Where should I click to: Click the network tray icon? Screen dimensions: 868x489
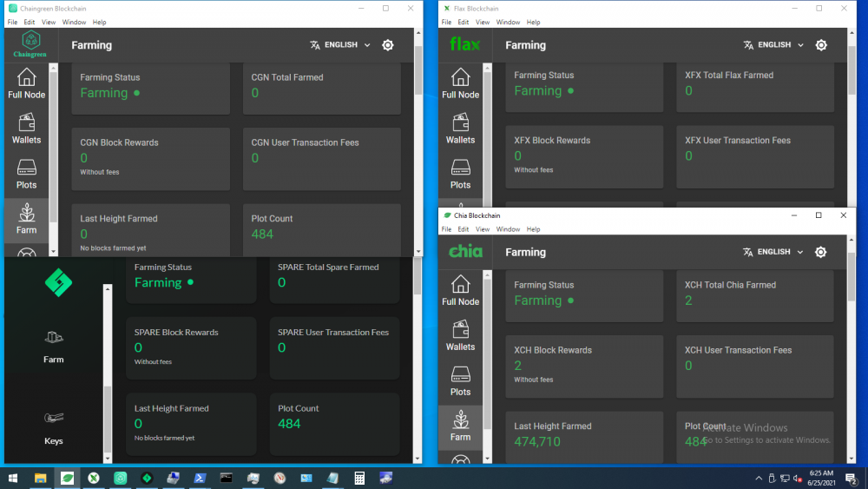(785, 479)
